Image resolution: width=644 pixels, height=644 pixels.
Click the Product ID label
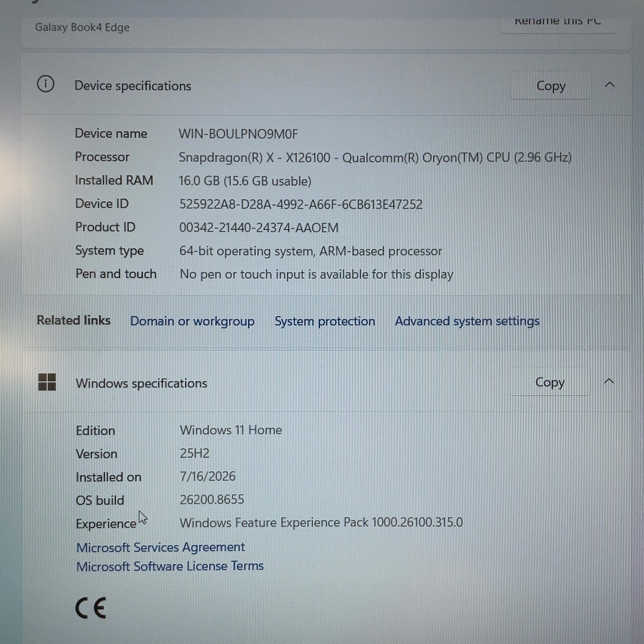(x=105, y=227)
